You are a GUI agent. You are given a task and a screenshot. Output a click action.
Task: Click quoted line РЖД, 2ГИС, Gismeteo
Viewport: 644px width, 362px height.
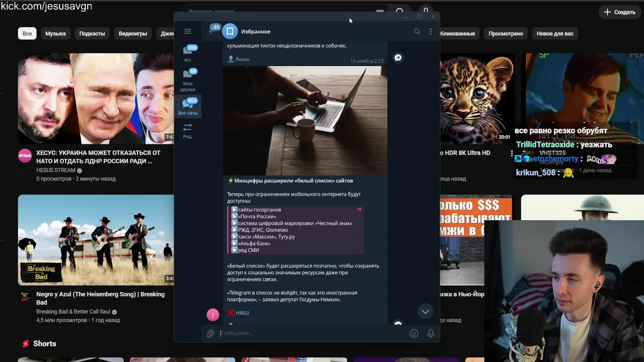pos(263,230)
